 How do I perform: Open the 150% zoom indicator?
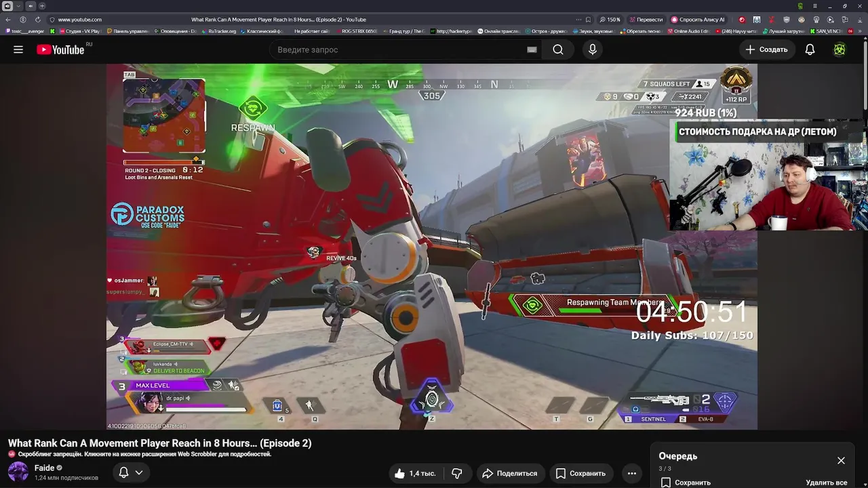[610, 20]
